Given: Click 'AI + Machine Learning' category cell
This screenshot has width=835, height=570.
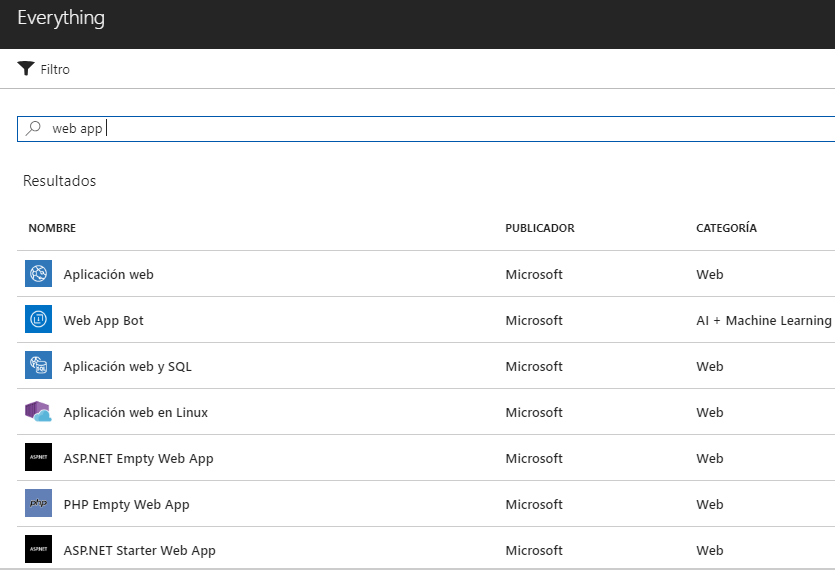Looking at the screenshot, I should click(x=764, y=320).
